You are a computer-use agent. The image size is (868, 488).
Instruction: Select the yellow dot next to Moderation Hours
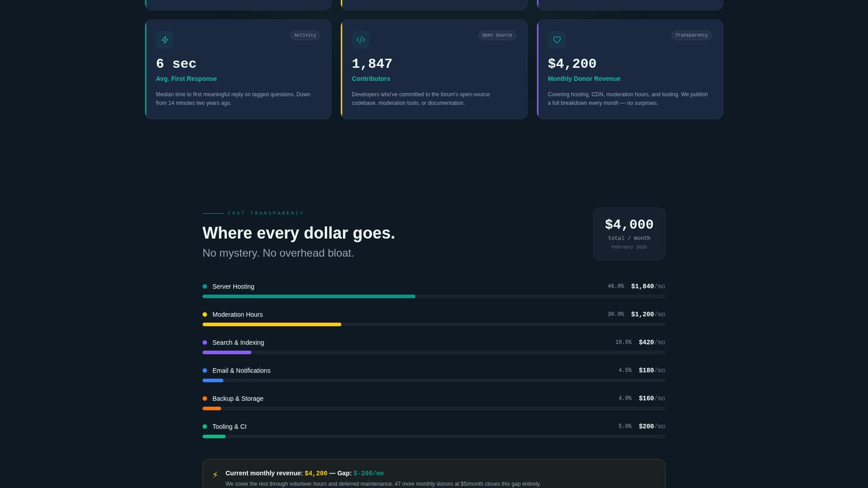(x=205, y=314)
